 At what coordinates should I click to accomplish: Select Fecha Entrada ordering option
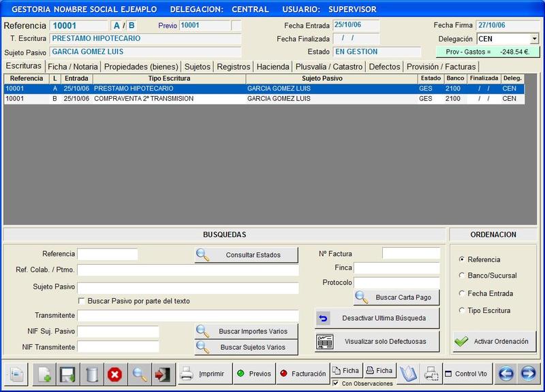pos(463,293)
